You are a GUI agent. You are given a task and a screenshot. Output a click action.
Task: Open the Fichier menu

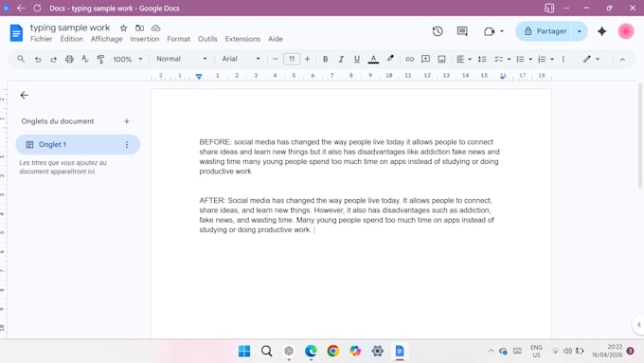(x=41, y=39)
